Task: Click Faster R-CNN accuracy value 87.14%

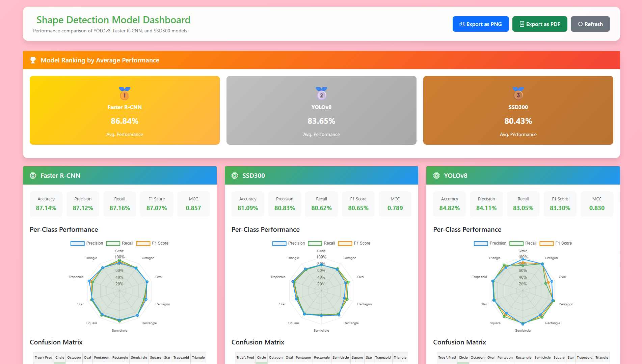Action: click(46, 208)
